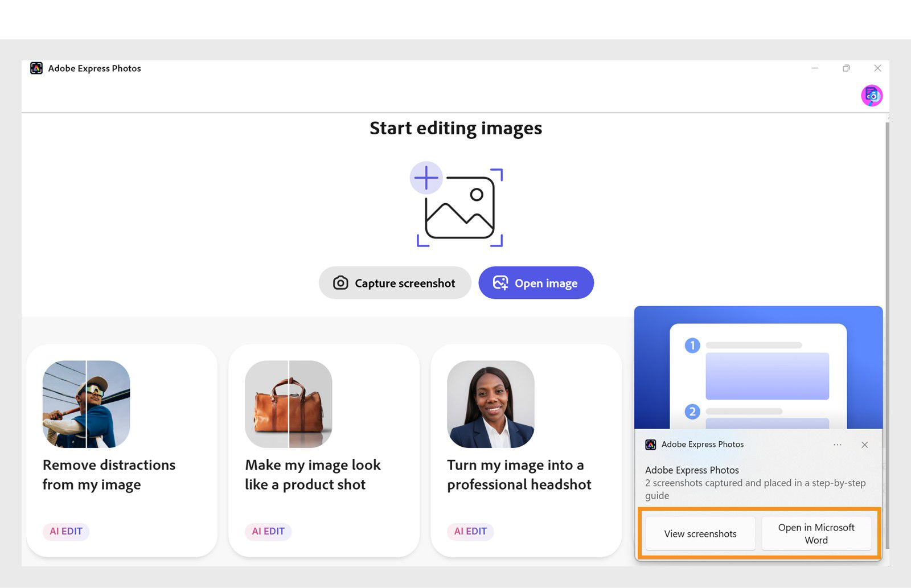The image size is (911, 588).
Task: Minimize the Adobe Express Photos window
Action: [815, 68]
